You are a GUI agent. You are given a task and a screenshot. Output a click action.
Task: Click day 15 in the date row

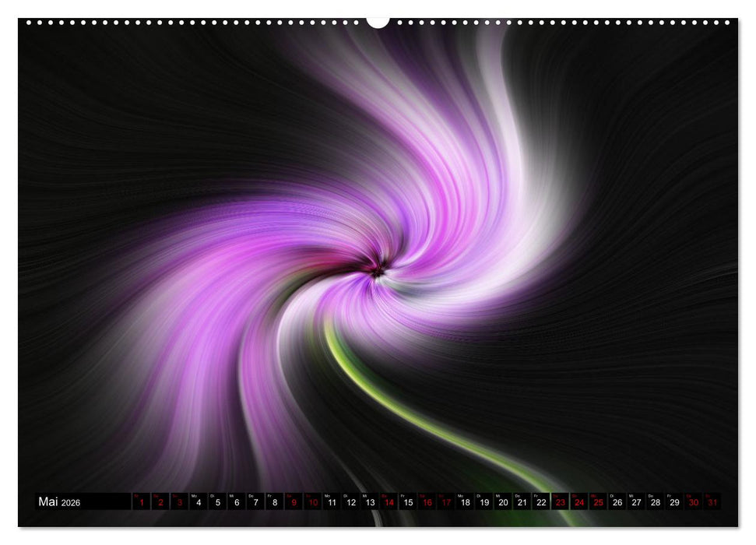(x=408, y=502)
